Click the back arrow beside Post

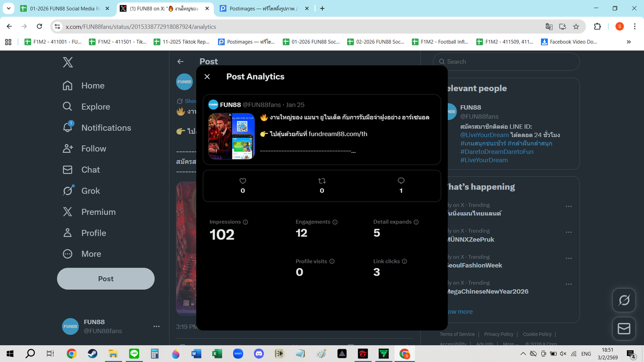click(180, 61)
